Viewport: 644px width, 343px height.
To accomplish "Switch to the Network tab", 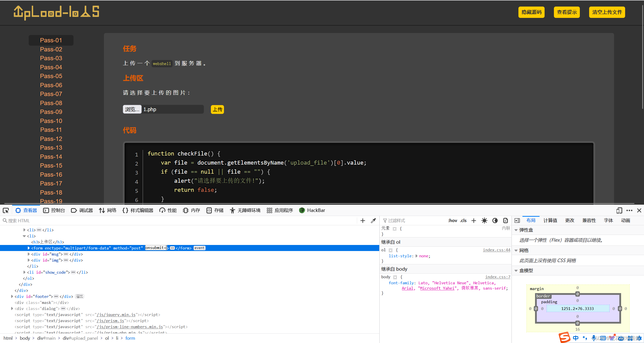I will [108, 210].
